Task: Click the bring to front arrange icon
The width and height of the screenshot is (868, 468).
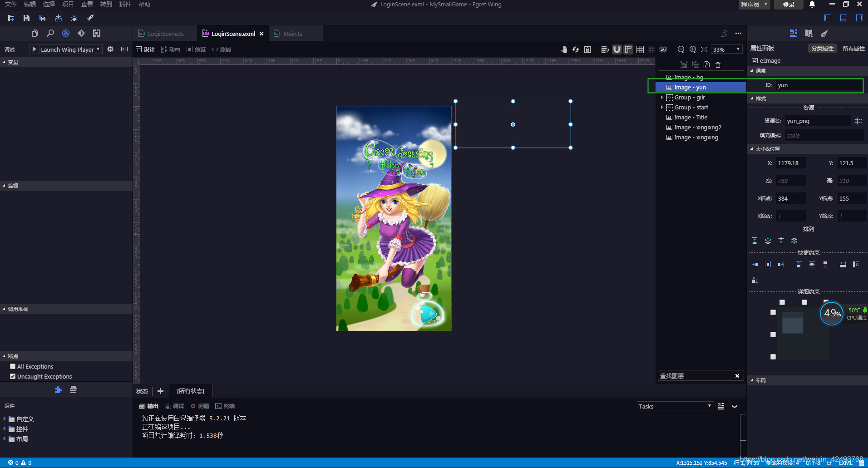Action: coord(755,241)
